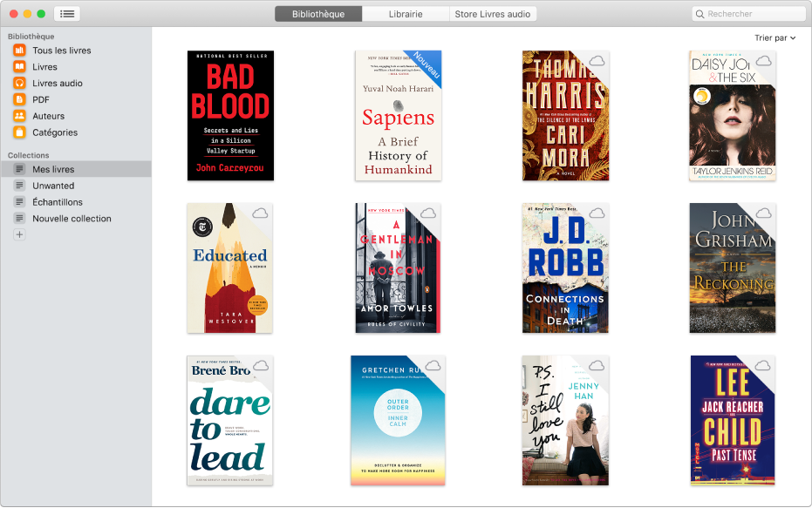Screen dimensions: 812x508
Task: Click the Nouvelle collection list icon
Action: pyautogui.click(x=20, y=219)
